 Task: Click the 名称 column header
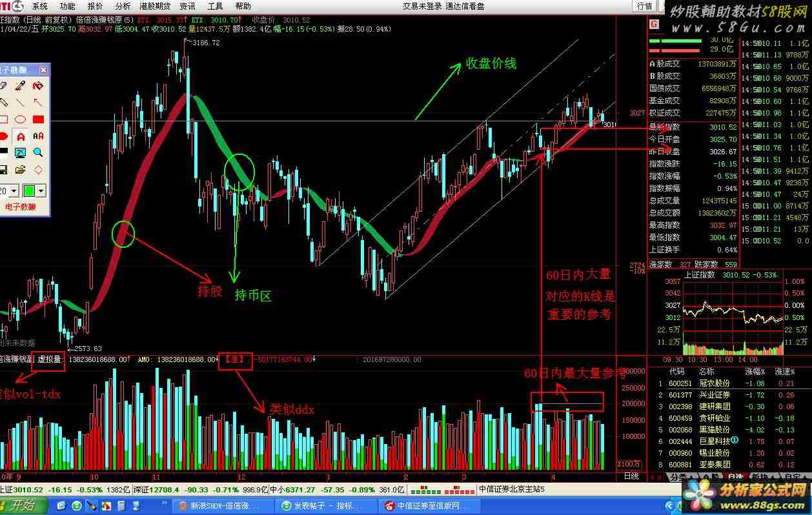tap(707, 372)
